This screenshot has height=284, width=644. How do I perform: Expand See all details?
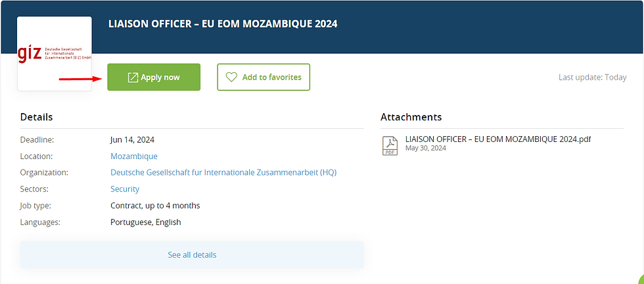click(x=192, y=254)
